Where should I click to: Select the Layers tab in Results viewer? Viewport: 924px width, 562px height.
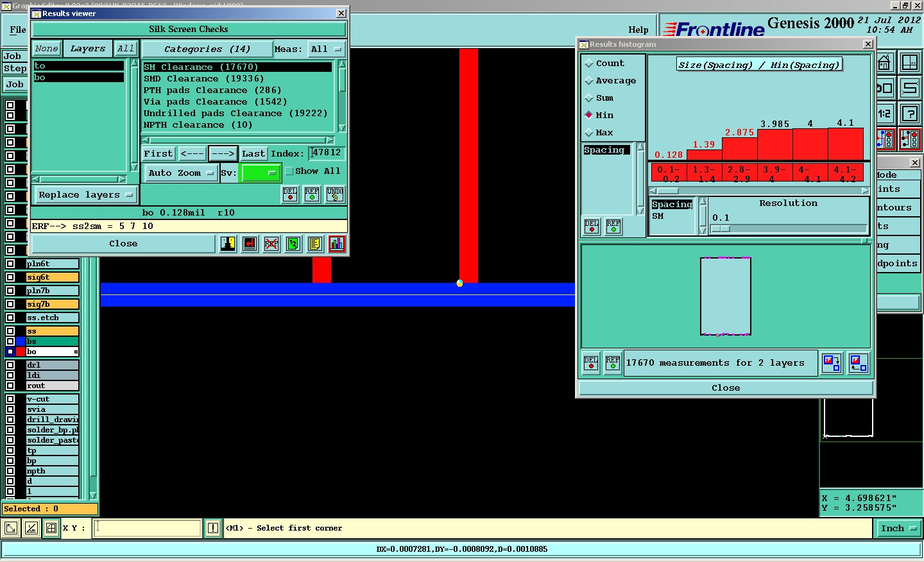click(x=88, y=49)
